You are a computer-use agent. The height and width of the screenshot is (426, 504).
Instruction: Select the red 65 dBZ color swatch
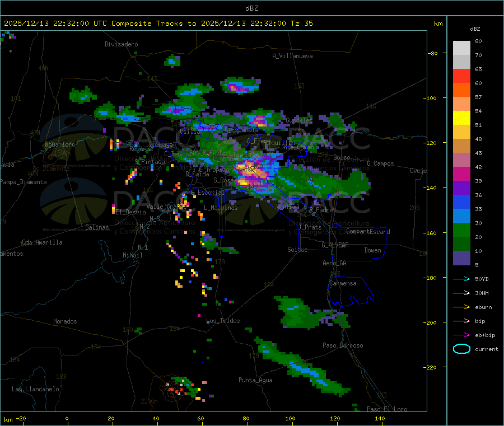[x=461, y=76]
